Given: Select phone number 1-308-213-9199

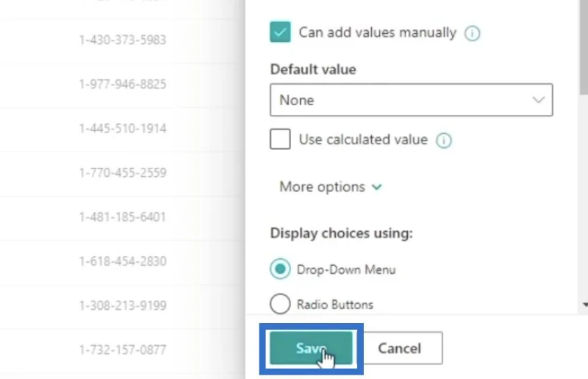Looking at the screenshot, I should click(123, 305).
